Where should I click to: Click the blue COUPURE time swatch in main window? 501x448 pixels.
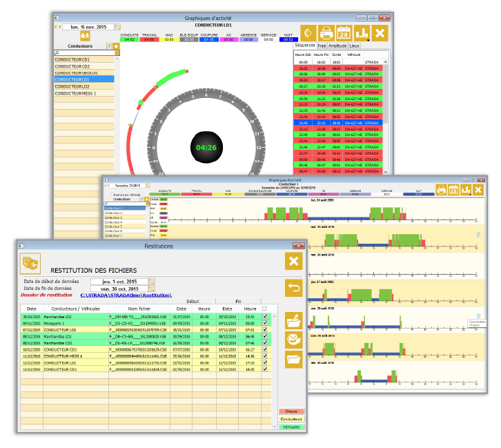tap(209, 39)
